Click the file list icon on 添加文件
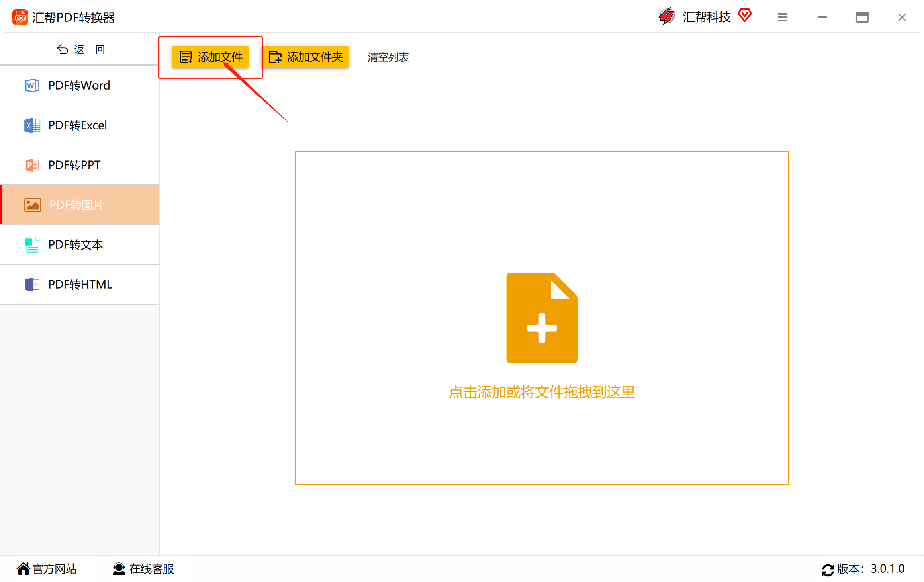Viewport: 924px width, 582px height. [x=186, y=57]
